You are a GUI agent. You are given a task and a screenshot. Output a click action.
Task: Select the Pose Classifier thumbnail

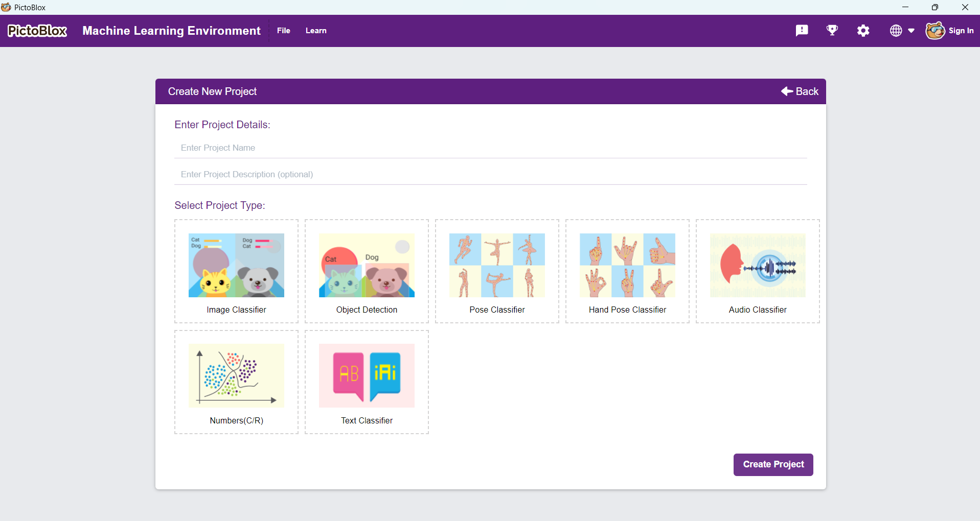(497, 265)
